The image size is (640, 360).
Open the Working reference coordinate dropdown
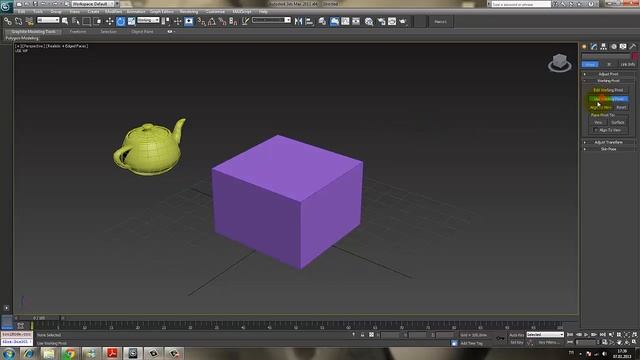(x=148, y=20)
